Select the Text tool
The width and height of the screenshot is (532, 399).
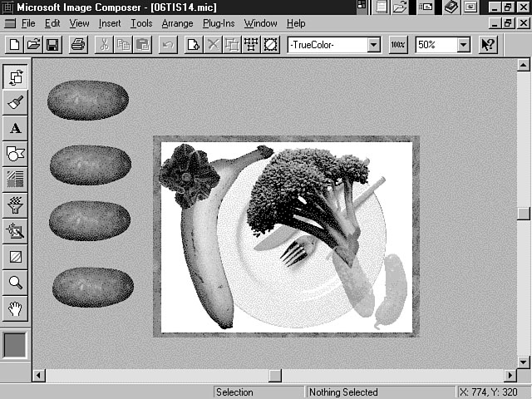pyautogui.click(x=16, y=128)
